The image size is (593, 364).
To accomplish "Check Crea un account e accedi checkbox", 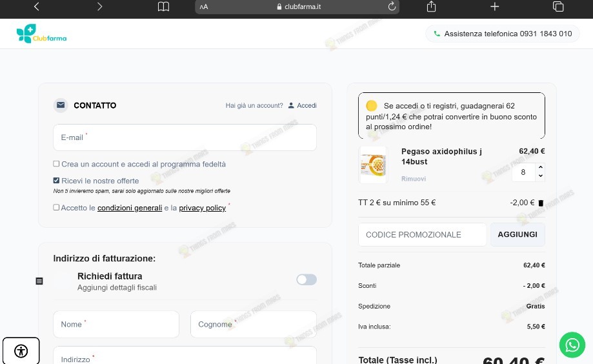I will [x=56, y=164].
